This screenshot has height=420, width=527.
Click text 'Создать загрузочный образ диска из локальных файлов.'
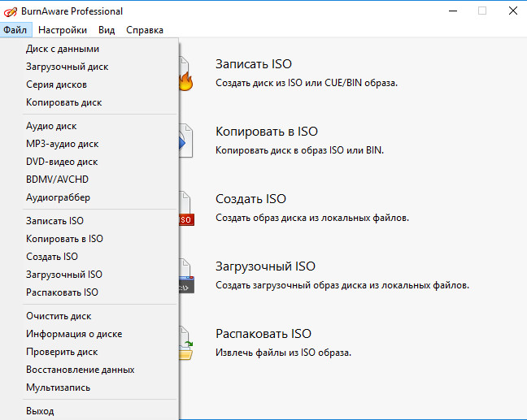click(x=342, y=285)
